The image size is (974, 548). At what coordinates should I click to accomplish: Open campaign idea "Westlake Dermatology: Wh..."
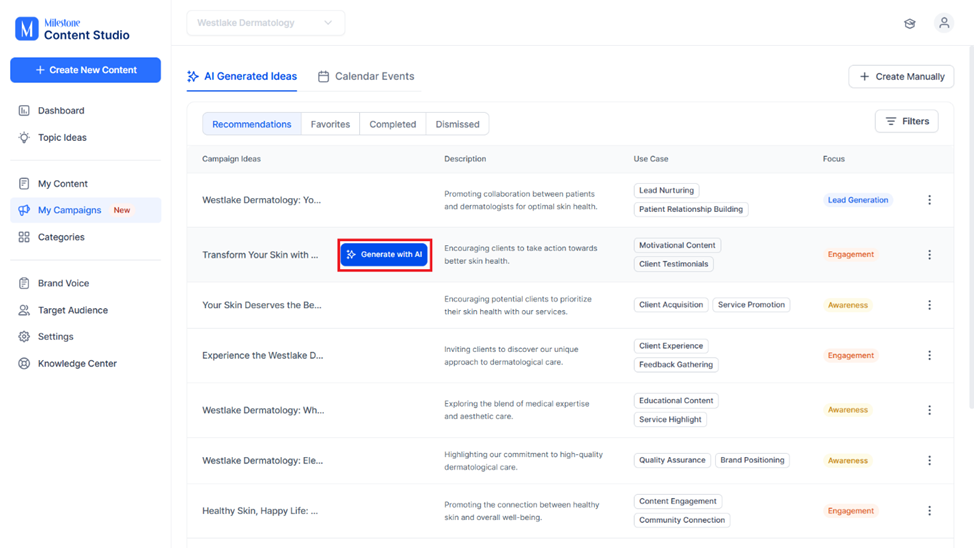coord(263,410)
